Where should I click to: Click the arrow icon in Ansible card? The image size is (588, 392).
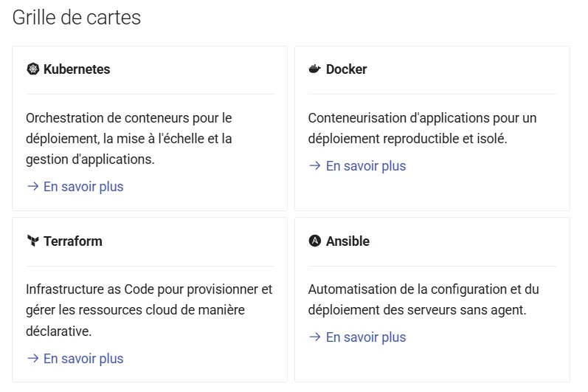click(x=315, y=337)
